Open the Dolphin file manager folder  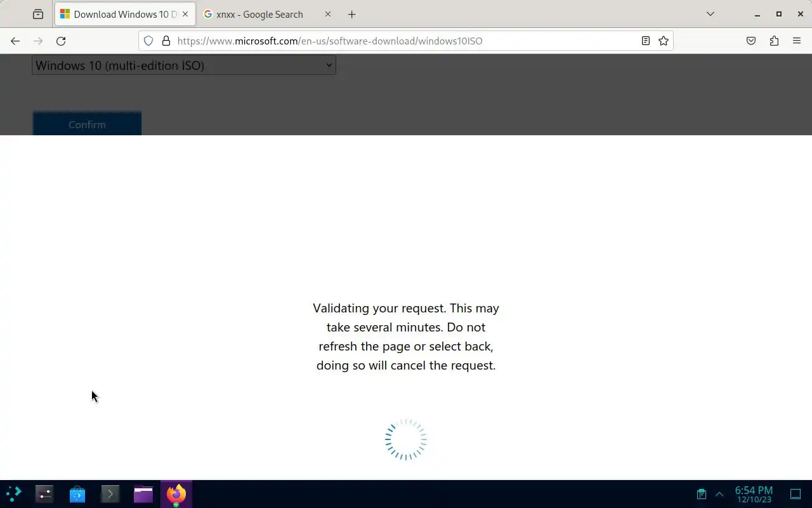pyautogui.click(x=143, y=493)
